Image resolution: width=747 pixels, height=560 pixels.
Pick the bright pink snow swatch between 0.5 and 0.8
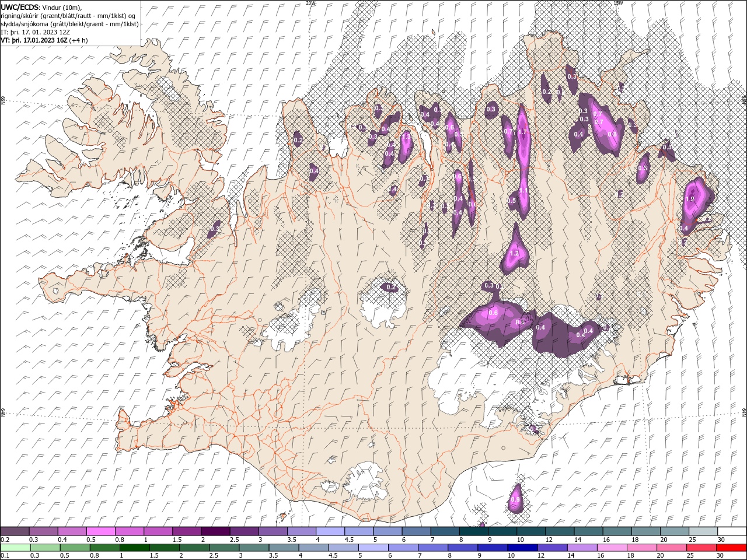click(x=100, y=531)
